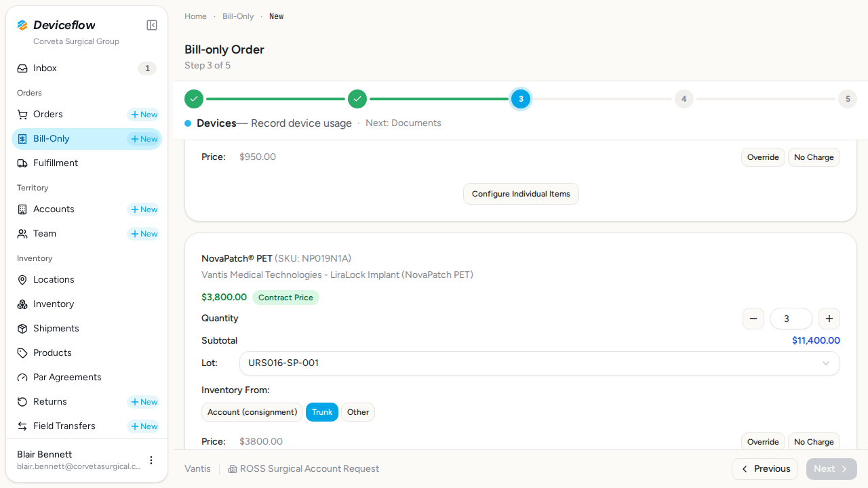Screen dimensions: 868x488
Task: Create a new order via Orders New
Action: [x=144, y=115]
